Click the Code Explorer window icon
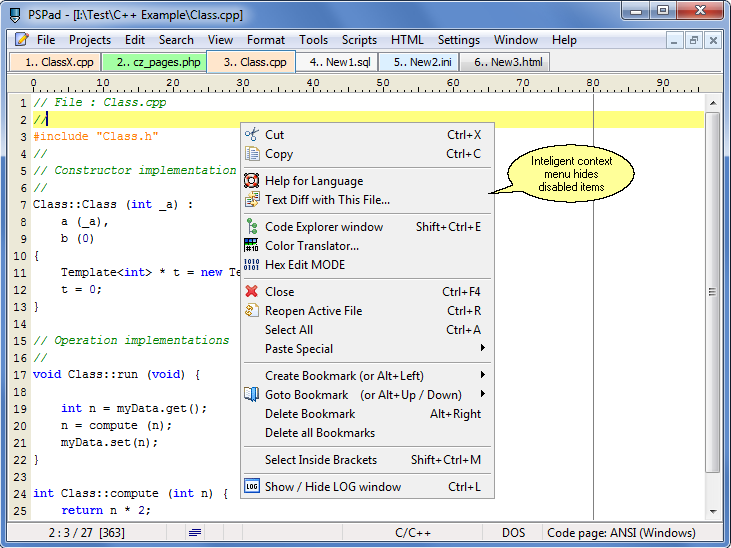The height and width of the screenshot is (548, 731). (252, 227)
